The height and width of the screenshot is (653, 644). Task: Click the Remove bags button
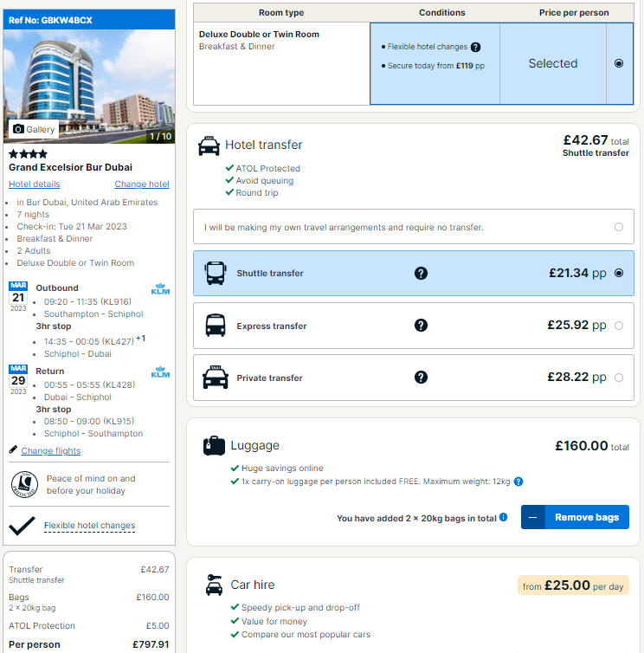(x=575, y=517)
